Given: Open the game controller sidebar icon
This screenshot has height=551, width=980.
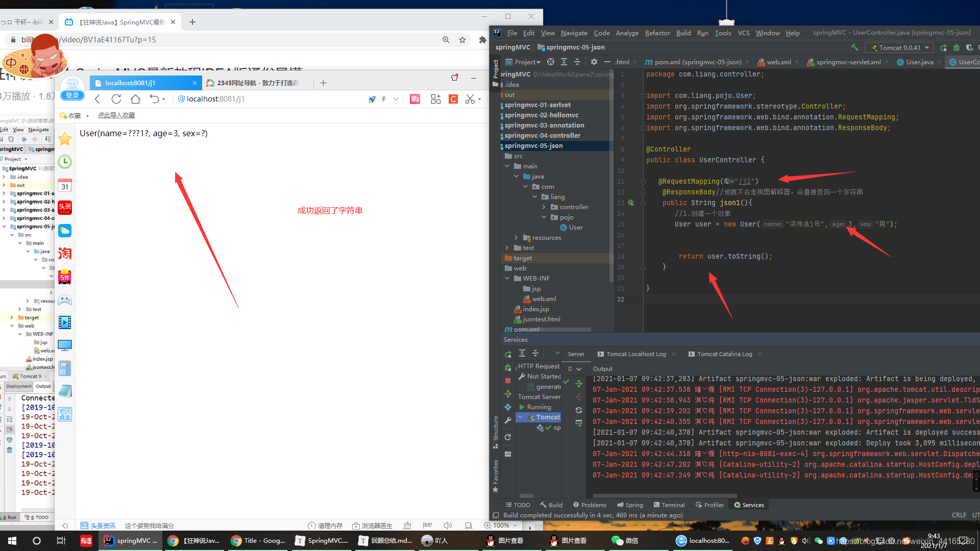Looking at the screenshot, I should click(x=65, y=299).
